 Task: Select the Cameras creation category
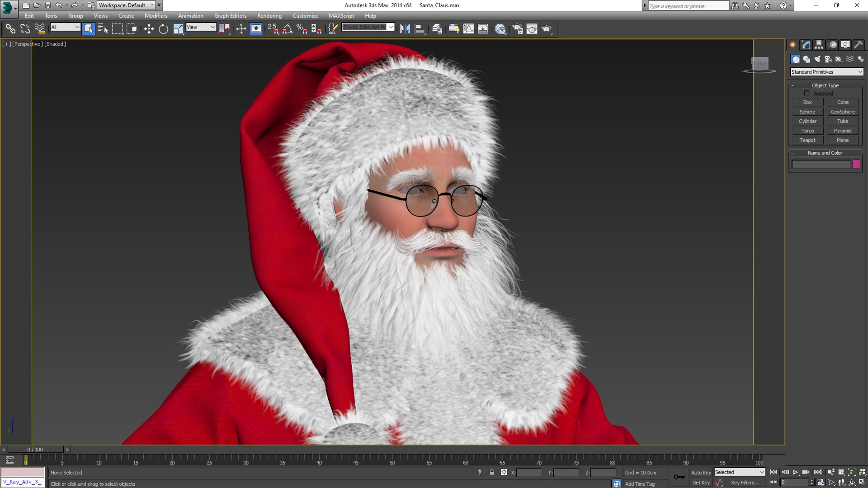(x=828, y=59)
